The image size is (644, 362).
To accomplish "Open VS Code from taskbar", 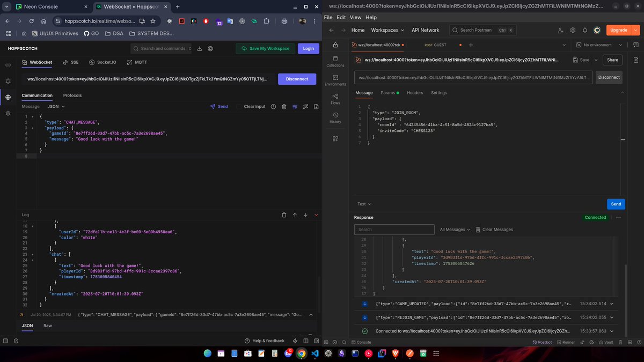I will point(314,353).
